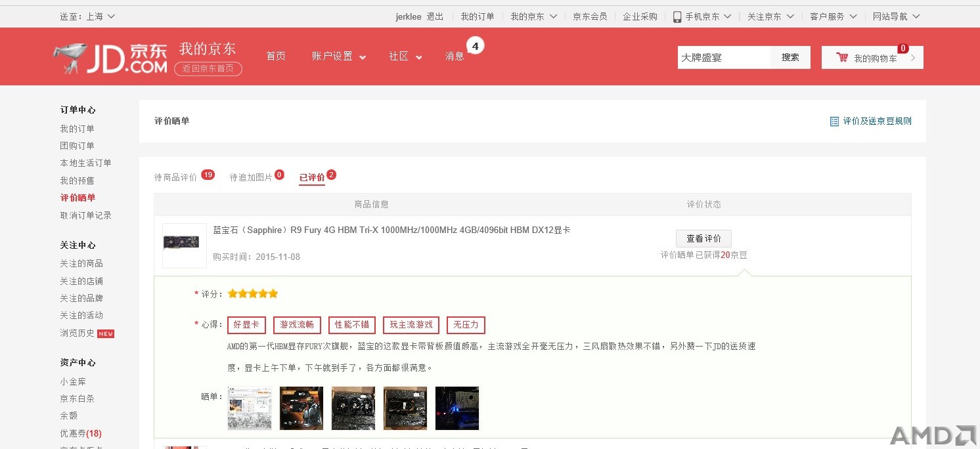The width and height of the screenshot is (980, 449).
Task: Click the 4 unread messages badge
Action: pos(476,46)
